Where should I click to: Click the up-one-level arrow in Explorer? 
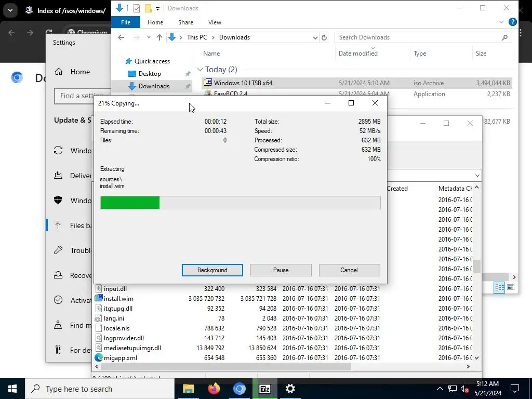159,37
